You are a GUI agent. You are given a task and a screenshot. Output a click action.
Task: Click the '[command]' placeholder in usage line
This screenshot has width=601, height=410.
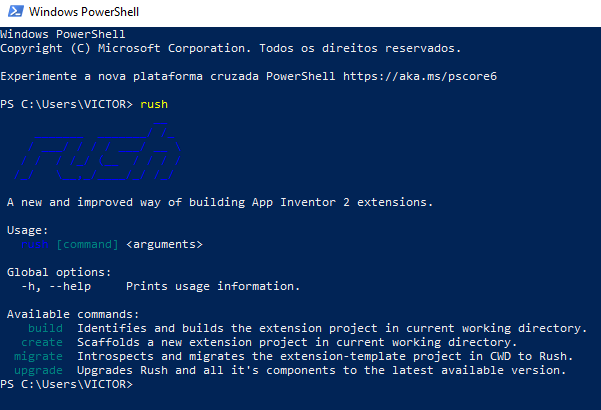[x=87, y=244]
